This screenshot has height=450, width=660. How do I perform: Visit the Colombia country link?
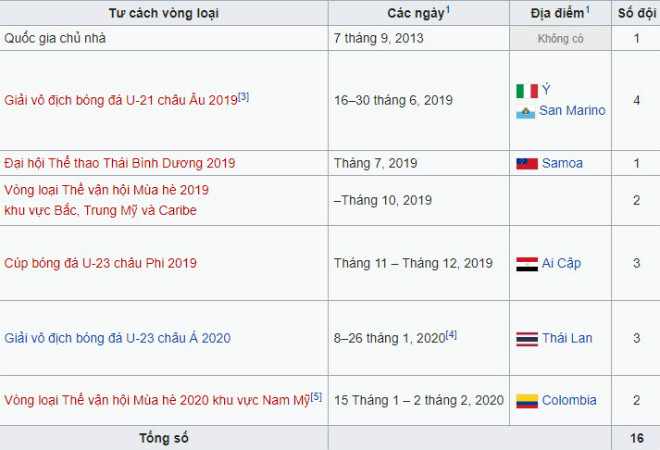coord(569,401)
